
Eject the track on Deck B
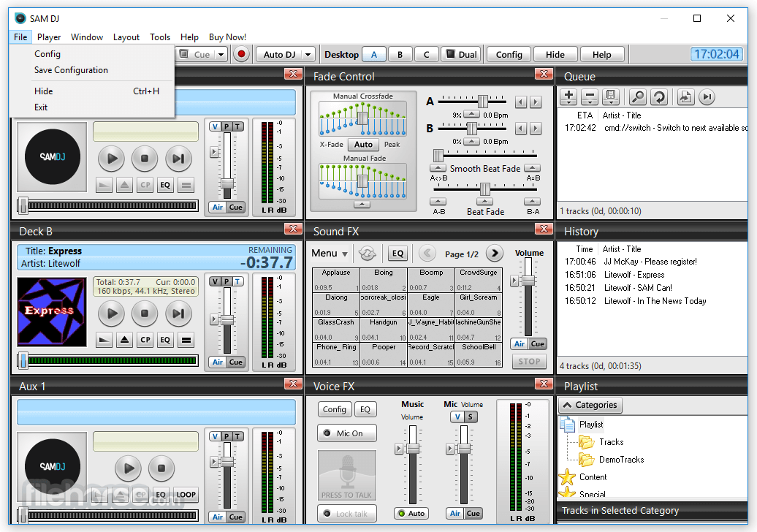coord(124,340)
